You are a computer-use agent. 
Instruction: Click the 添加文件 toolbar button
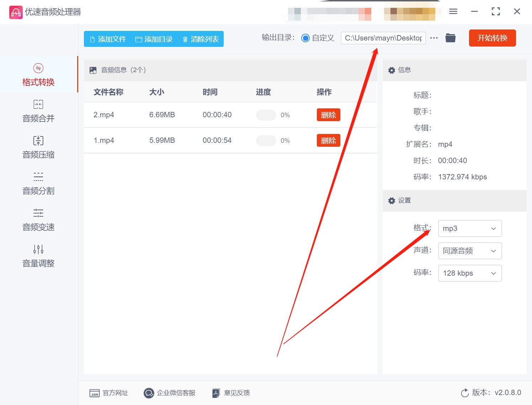coord(107,39)
